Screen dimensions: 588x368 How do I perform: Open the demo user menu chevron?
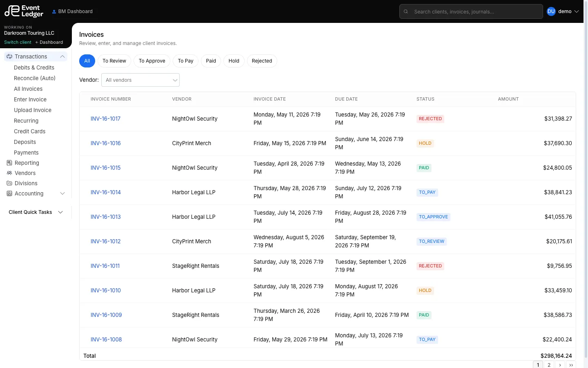pos(577,11)
